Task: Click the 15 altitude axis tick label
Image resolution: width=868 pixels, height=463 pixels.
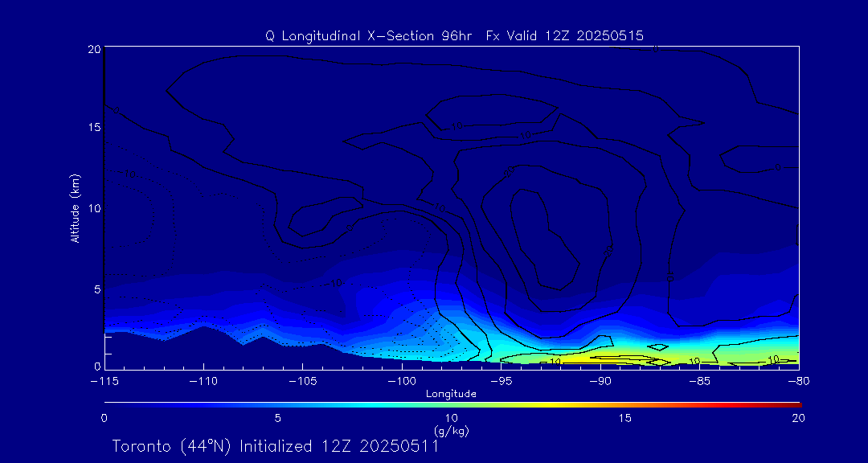Action: 92,129
